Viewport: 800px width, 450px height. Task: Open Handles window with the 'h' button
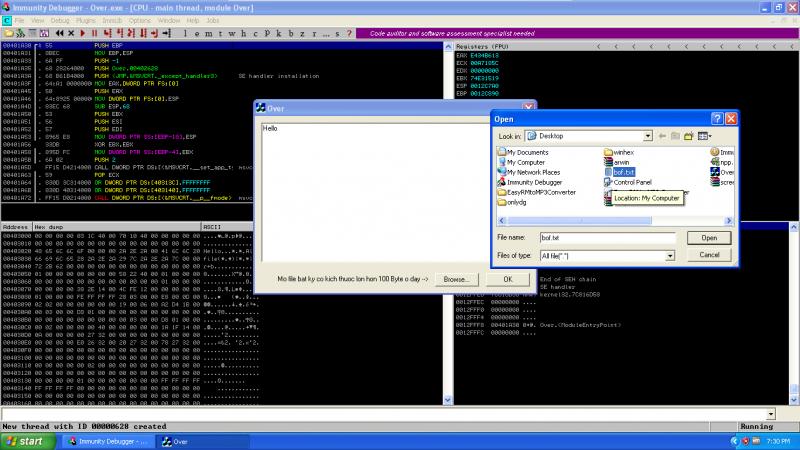(243, 34)
